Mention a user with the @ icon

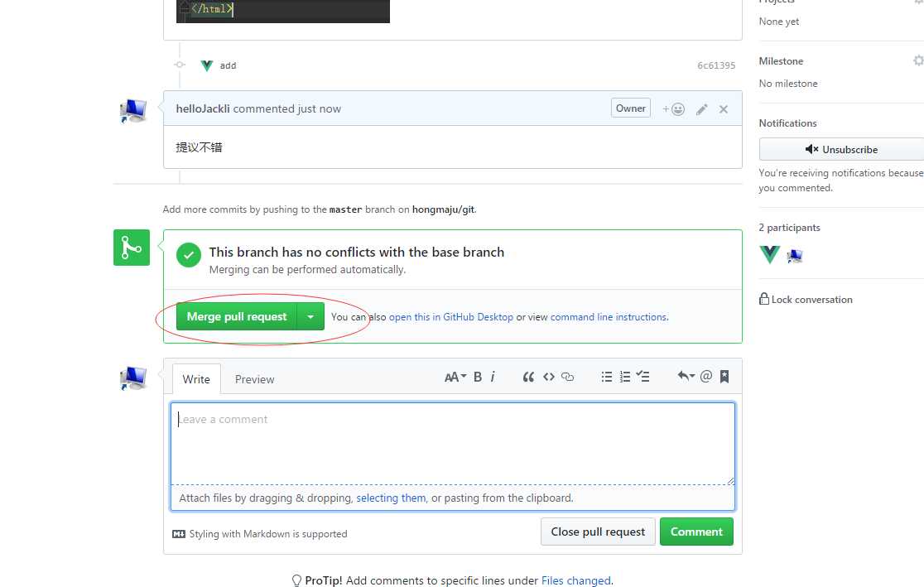[705, 377]
